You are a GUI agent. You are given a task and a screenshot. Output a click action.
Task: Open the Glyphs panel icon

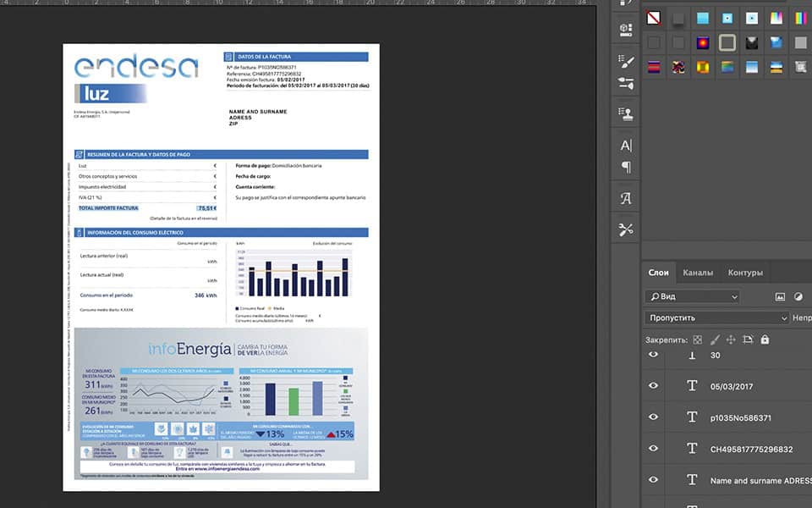[x=626, y=198]
